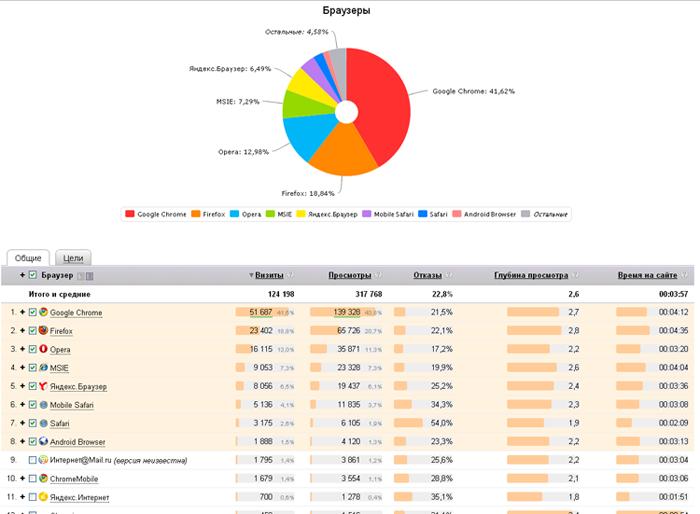Sort by the Просмотры column
The height and width of the screenshot is (514, 700).
click(x=350, y=275)
